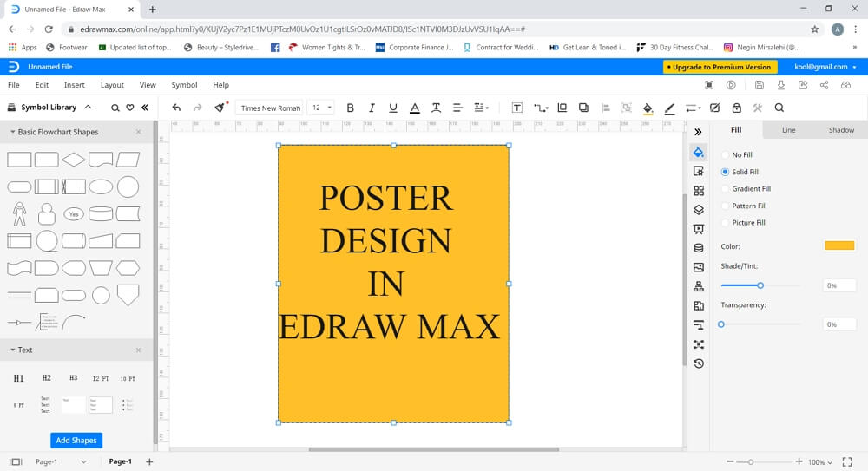This screenshot has height=471, width=868.
Task: Open the Help menu
Action: (x=220, y=85)
